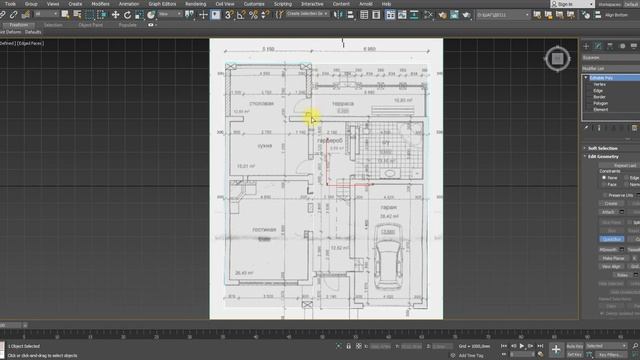640x360 pixels.
Task: Click the Make Planar button
Action: click(x=613, y=258)
